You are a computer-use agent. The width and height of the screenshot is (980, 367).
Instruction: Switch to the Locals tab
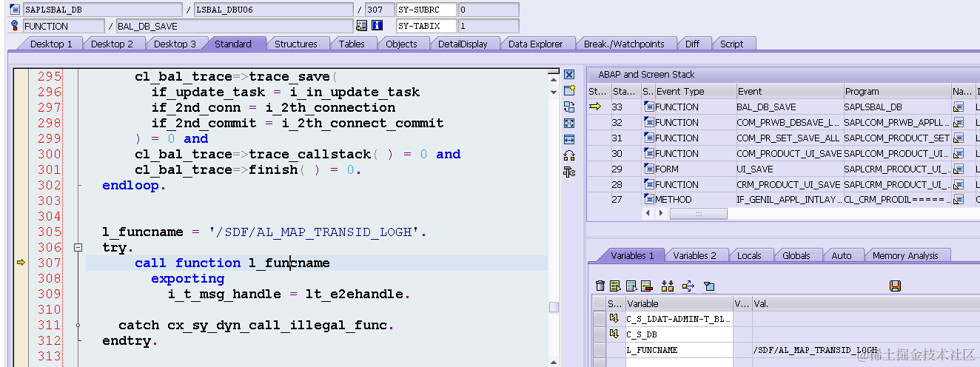pyautogui.click(x=749, y=255)
